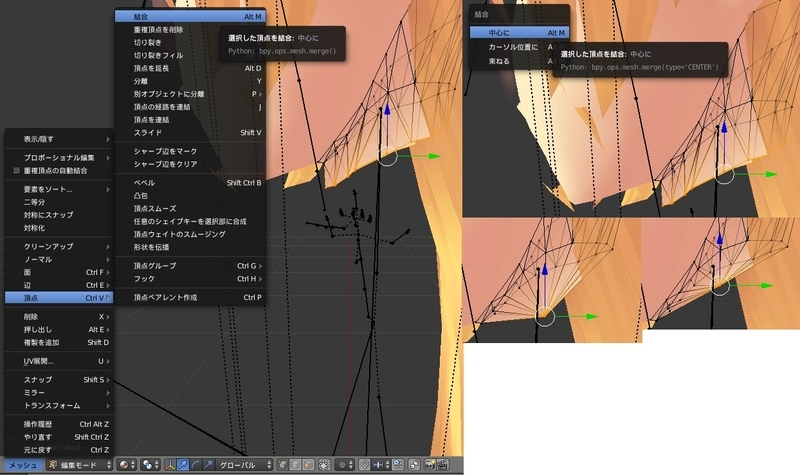Choose シャープ辺をマーク menu entry
The height and width of the screenshot is (475, 800).
click(190, 151)
